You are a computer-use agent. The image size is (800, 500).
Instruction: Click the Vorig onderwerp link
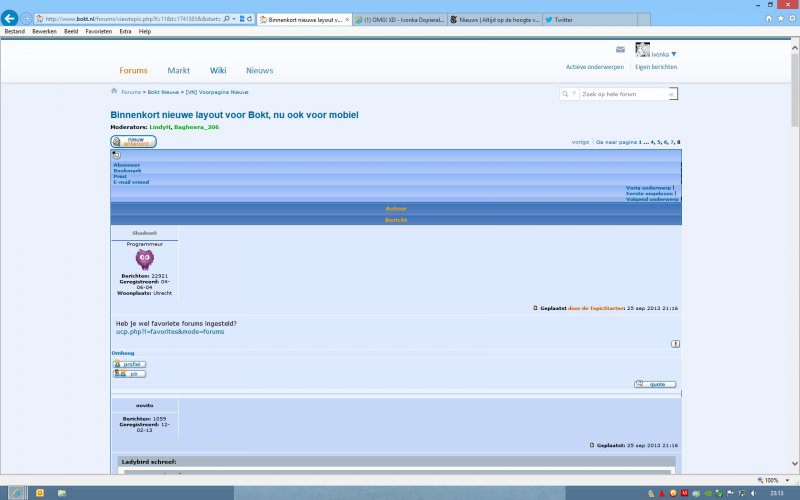(x=648, y=188)
